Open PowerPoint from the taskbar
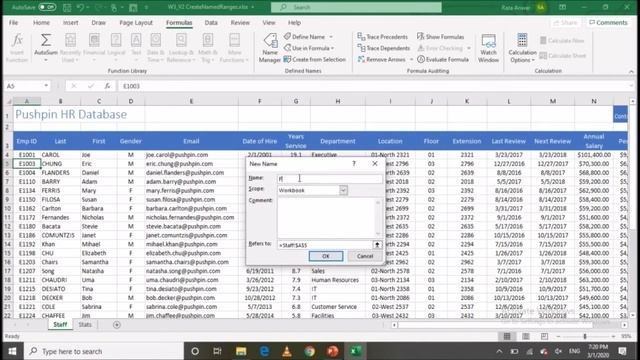Viewport: 640px width, 360px height. coord(333,351)
